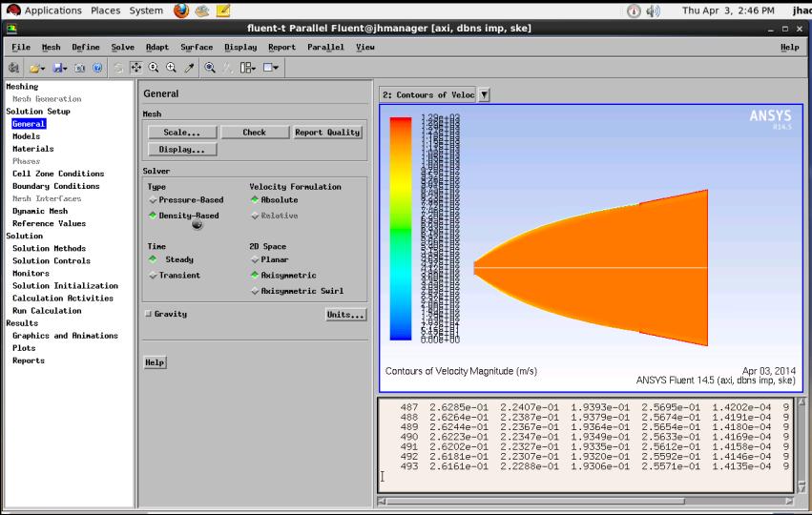Expand the graphics window options dropdown arrow
Viewport: 812px width, 515px height.
277,69
